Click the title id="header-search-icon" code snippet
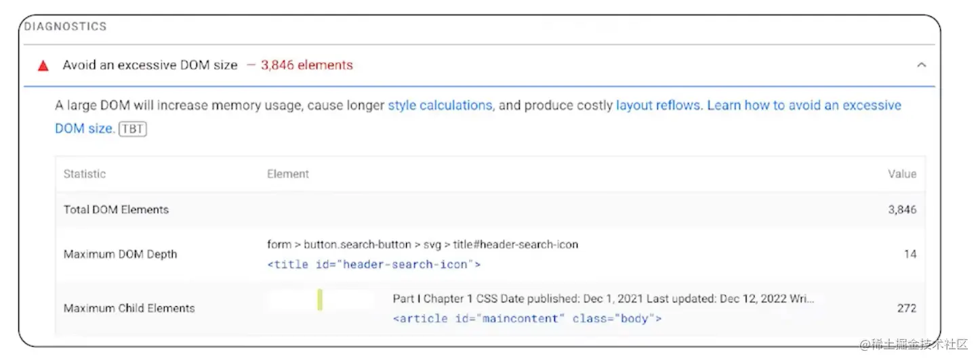 coord(374,265)
